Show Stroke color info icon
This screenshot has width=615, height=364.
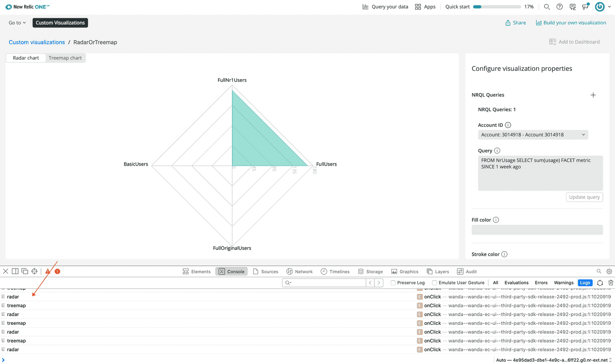504,254
